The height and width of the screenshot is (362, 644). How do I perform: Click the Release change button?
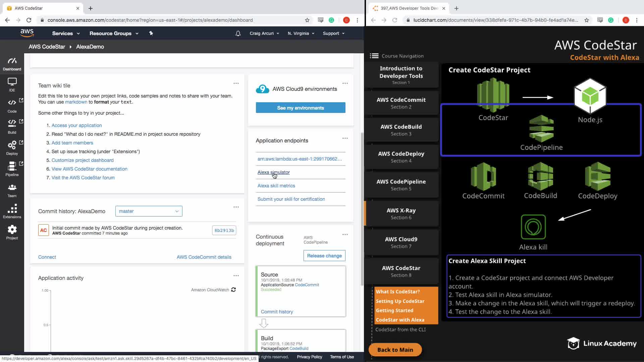pyautogui.click(x=324, y=256)
